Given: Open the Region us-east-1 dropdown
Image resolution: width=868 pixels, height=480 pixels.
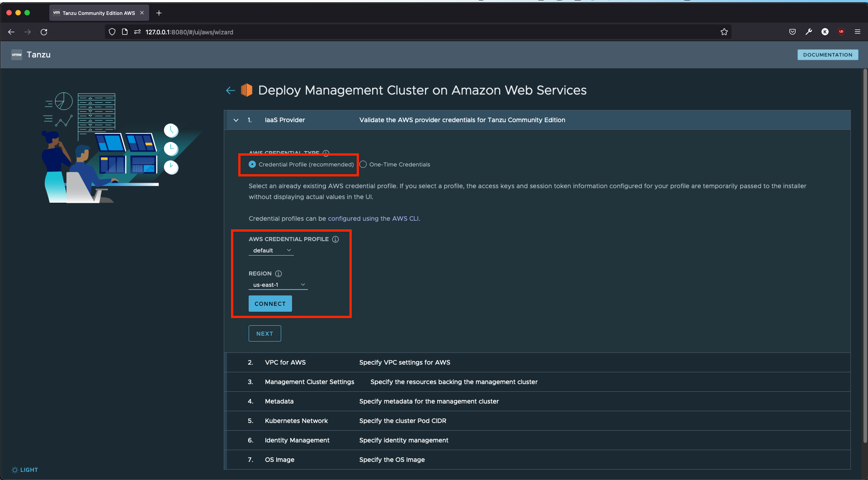Looking at the screenshot, I should (278, 285).
